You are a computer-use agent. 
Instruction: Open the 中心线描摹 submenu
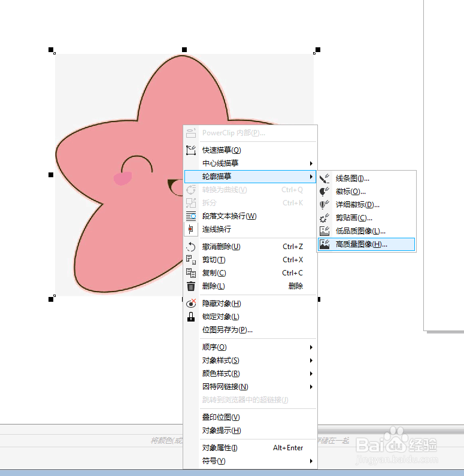[250, 163]
